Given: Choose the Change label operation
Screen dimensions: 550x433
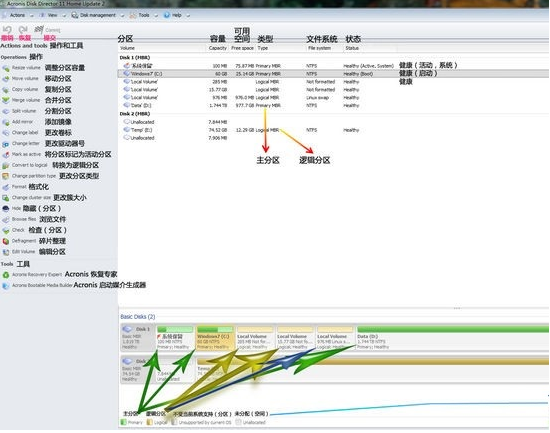Looking at the screenshot, I should [20, 133].
